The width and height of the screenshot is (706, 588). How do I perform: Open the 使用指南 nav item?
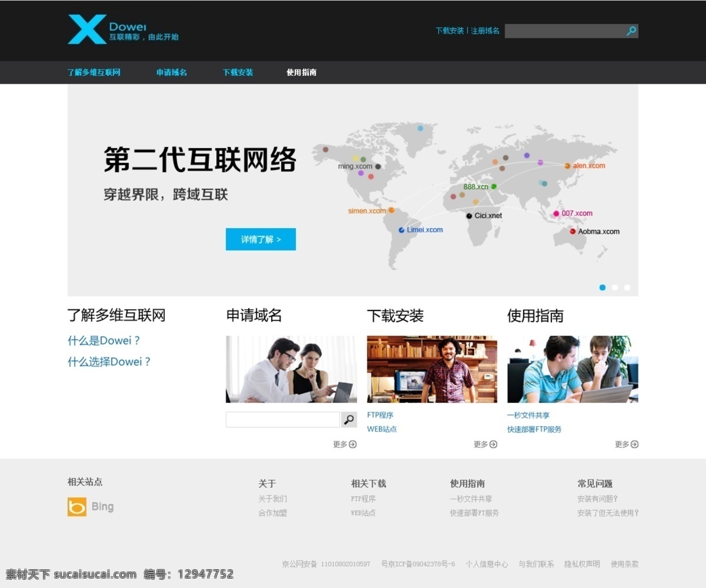coord(302,72)
